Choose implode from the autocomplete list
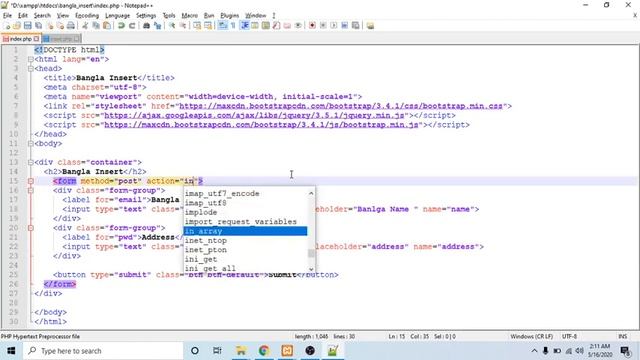This screenshot has height=360, width=640. pos(245,213)
